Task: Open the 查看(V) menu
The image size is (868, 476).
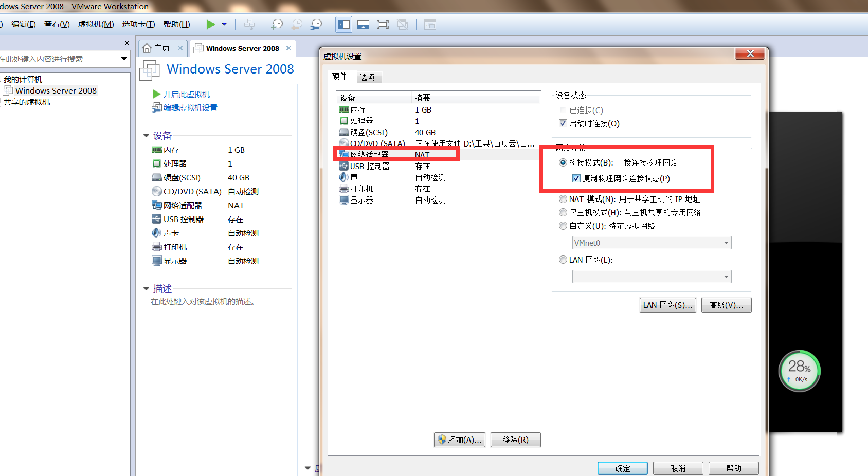Action: 57,24
